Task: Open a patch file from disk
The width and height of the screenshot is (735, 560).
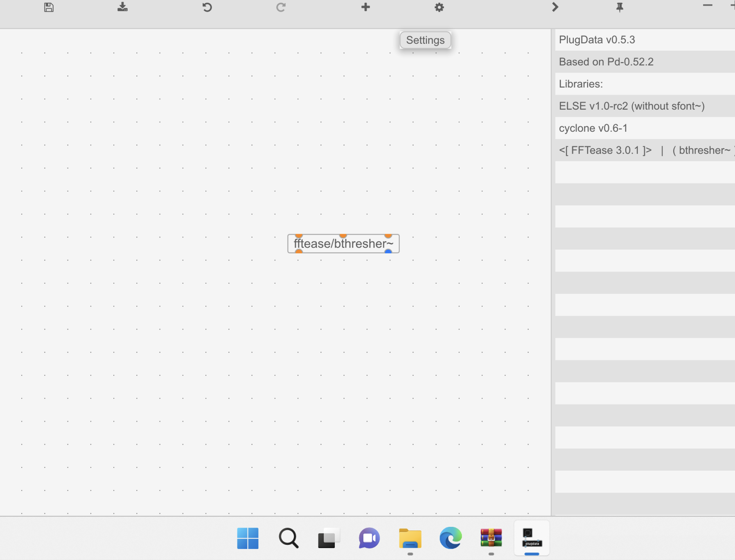Action: click(122, 7)
